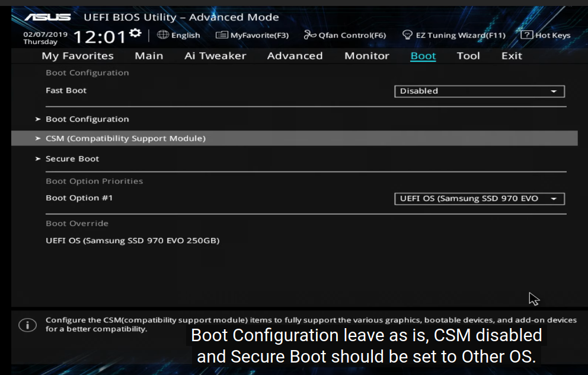Click the EZ Tuning lightbulb icon

point(407,35)
